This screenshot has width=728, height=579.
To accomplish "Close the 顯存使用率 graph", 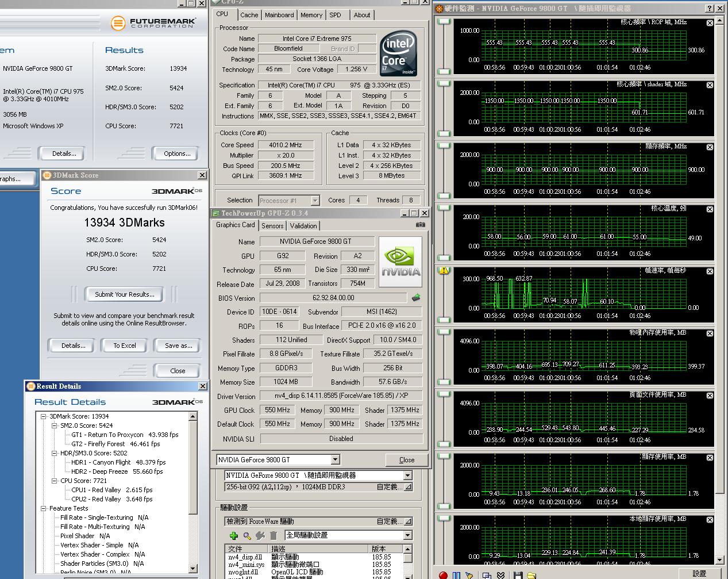I will [710, 458].
